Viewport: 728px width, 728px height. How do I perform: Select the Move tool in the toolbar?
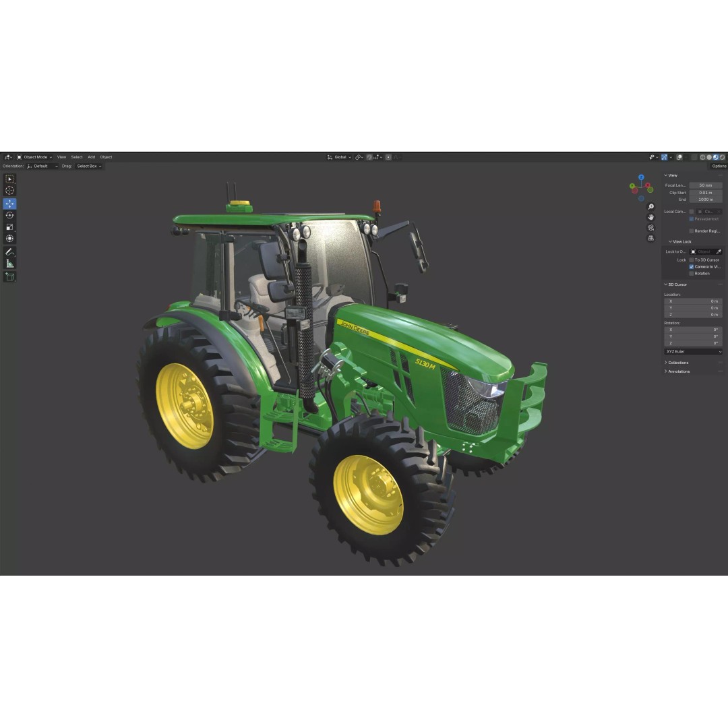[9, 203]
